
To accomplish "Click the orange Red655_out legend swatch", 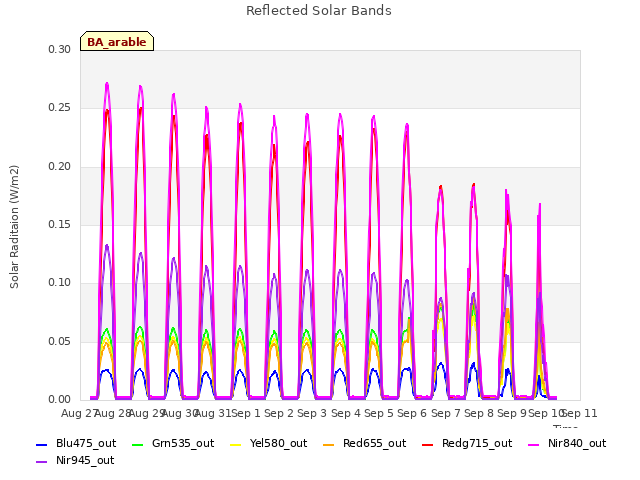I will tap(329, 444).
